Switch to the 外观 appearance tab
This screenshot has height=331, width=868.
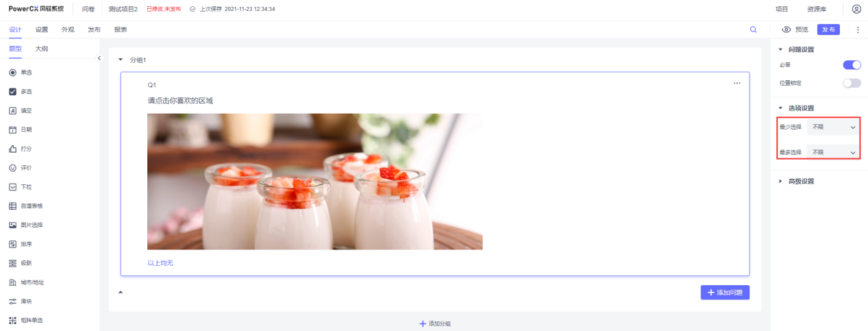(68, 29)
